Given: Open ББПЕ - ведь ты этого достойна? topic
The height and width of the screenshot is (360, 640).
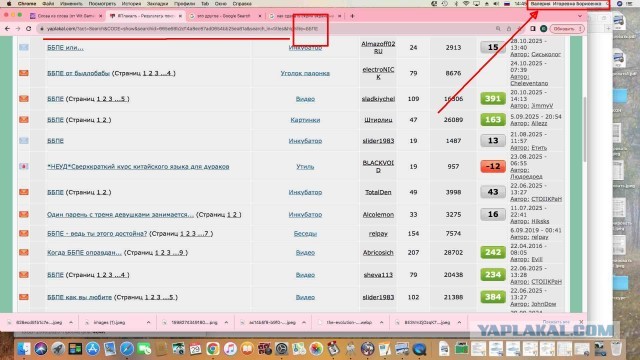Looking at the screenshot, I should click(97, 233).
